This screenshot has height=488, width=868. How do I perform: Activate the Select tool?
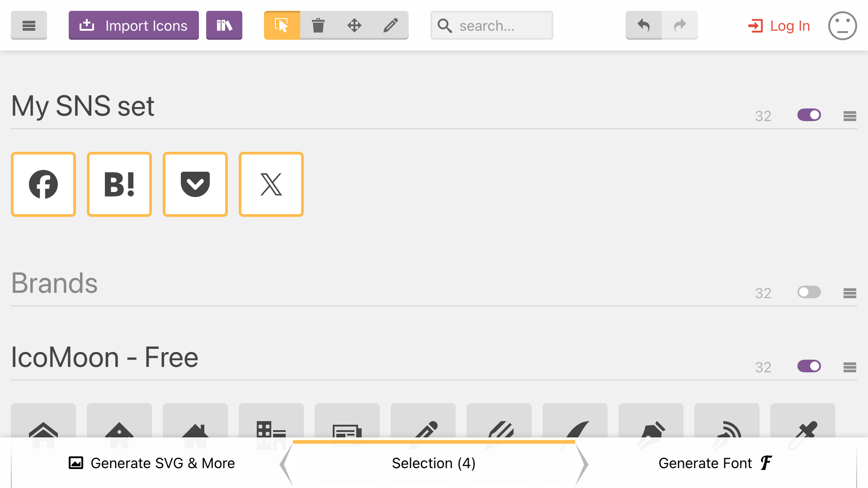pos(282,25)
